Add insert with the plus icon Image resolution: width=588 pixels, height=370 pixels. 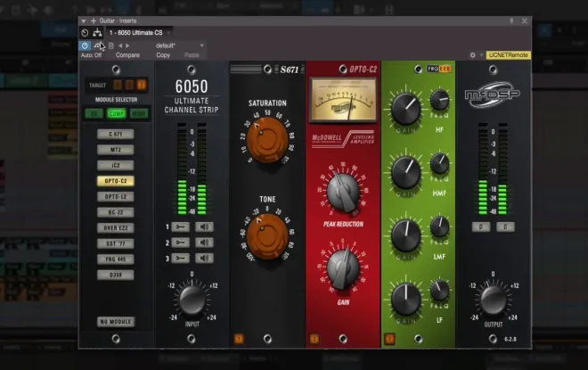pyautogui.click(x=93, y=21)
